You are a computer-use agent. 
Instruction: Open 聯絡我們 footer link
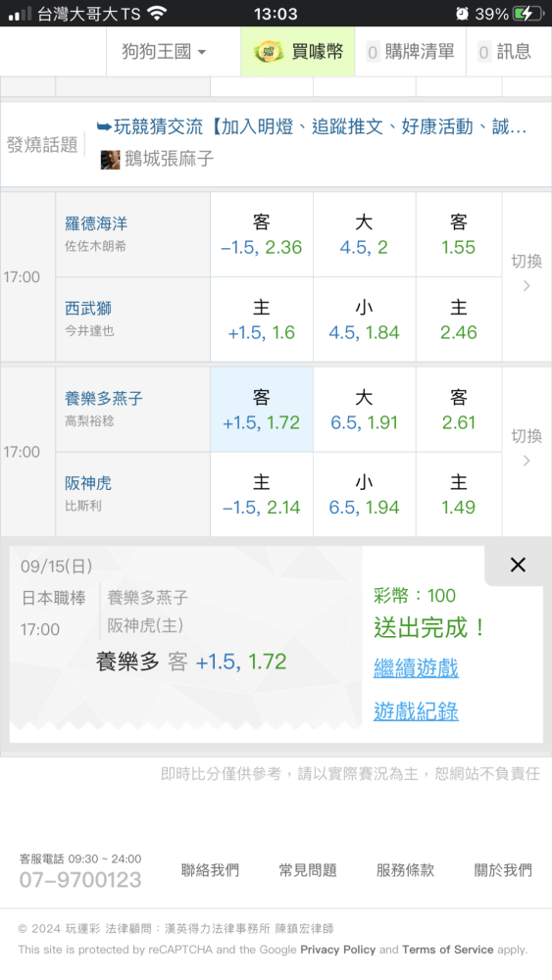pyautogui.click(x=210, y=870)
